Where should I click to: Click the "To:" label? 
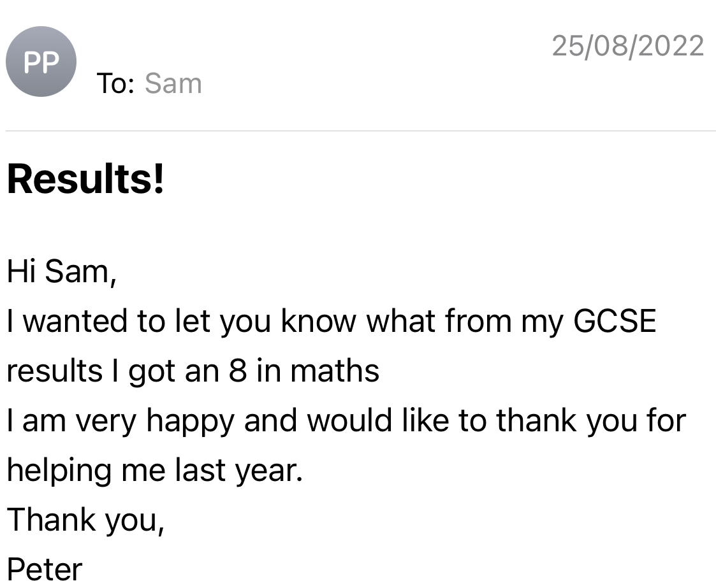point(115,83)
